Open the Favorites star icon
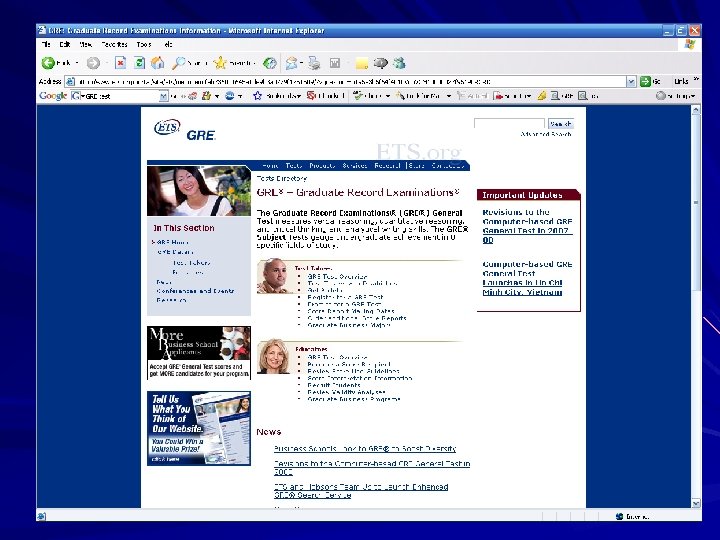Viewport: 720px width, 540px height. (x=220, y=63)
